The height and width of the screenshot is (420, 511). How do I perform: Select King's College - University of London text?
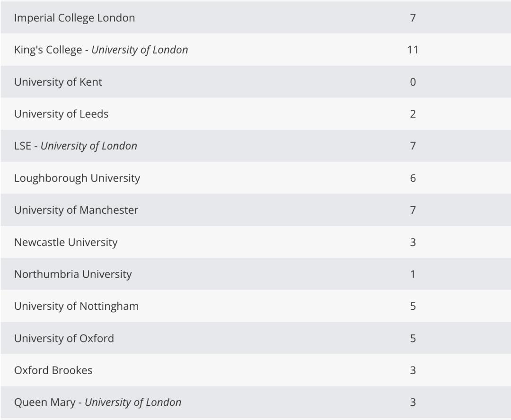(x=101, y=50)
